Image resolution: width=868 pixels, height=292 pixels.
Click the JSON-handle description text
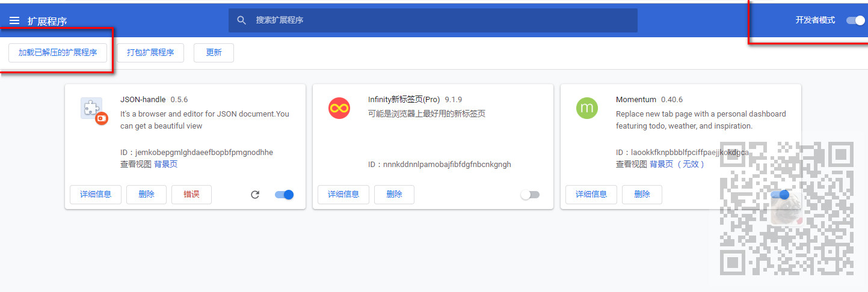205,120
